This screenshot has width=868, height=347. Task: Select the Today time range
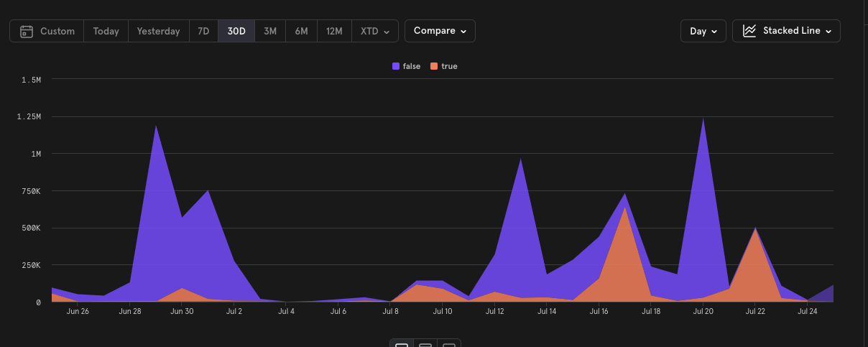(106, 32)
